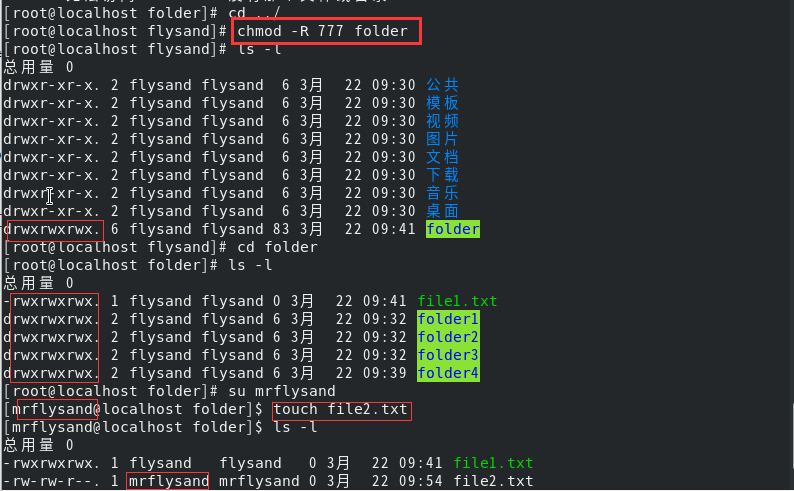The height and width of the screenshot is (491, 794).
Task: Click the 图片 directory name
Action: 442,139
